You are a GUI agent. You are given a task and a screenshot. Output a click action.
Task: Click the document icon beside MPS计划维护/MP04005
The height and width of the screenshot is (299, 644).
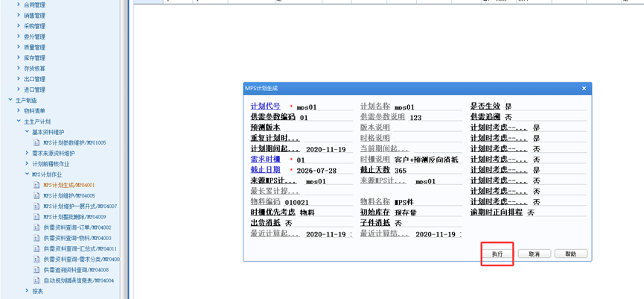pos(36,196)
